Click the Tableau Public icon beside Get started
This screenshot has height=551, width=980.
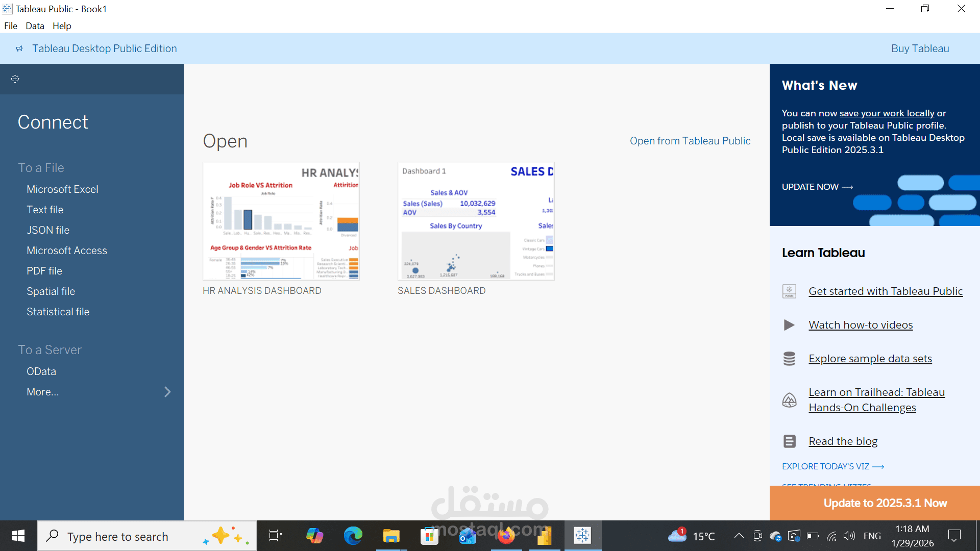(x=789, y=291)
